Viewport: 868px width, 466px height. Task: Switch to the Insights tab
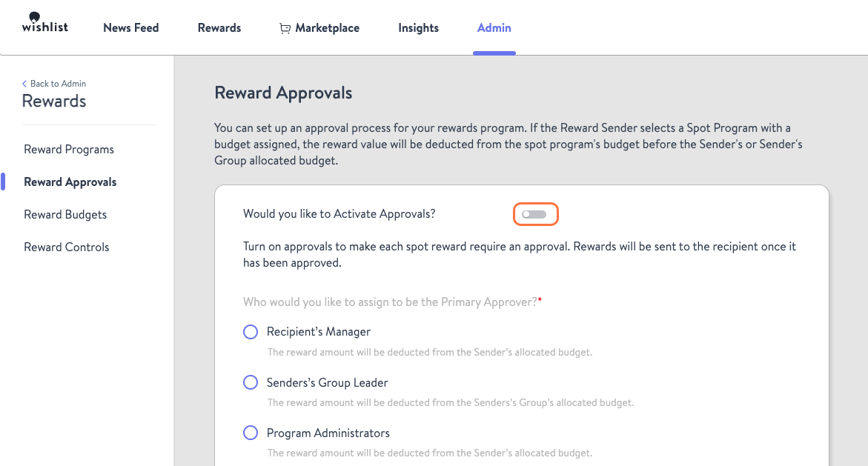click(x=418, y=27)
